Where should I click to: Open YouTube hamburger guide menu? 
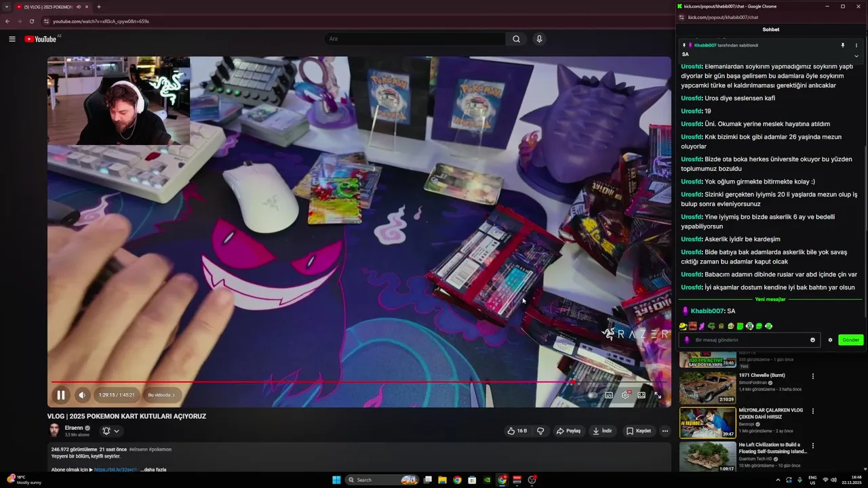pyautogui.click(x=12, y=39)
